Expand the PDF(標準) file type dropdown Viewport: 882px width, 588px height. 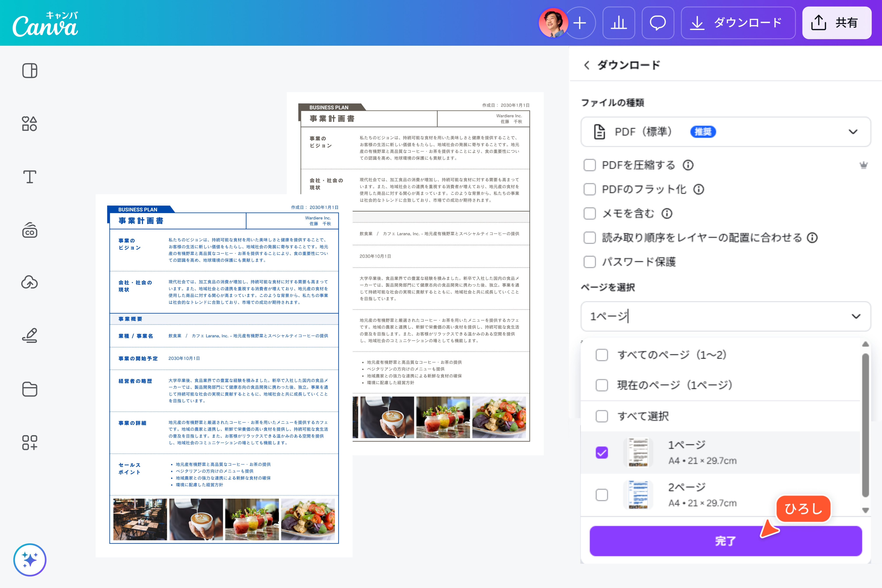pos(726,132)
